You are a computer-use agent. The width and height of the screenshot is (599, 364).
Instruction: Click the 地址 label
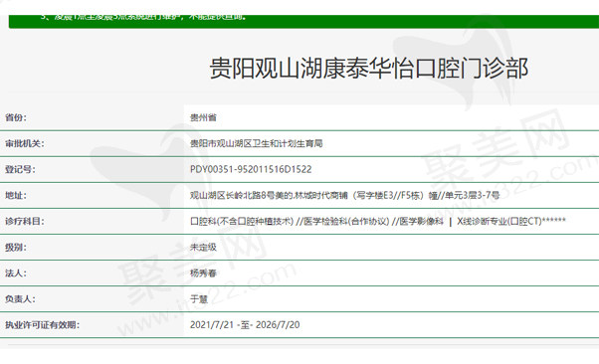click(16, 195)
